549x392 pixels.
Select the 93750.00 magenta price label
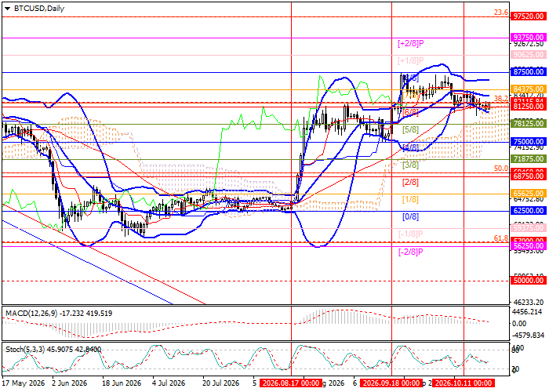(x=529, y=38)
